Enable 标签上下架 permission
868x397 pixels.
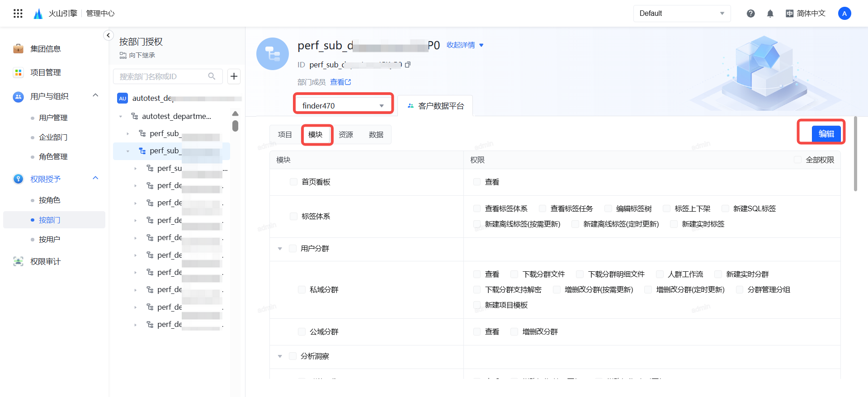[666, 208]
